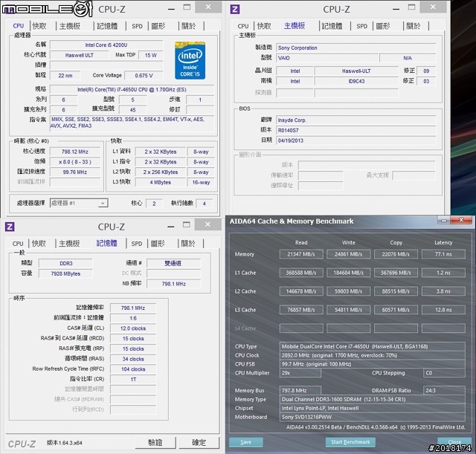Viewport: 476px width, 454px height.
Task: Click Save button in AIDA64 benchmark
Action: [x=246, y=442]
